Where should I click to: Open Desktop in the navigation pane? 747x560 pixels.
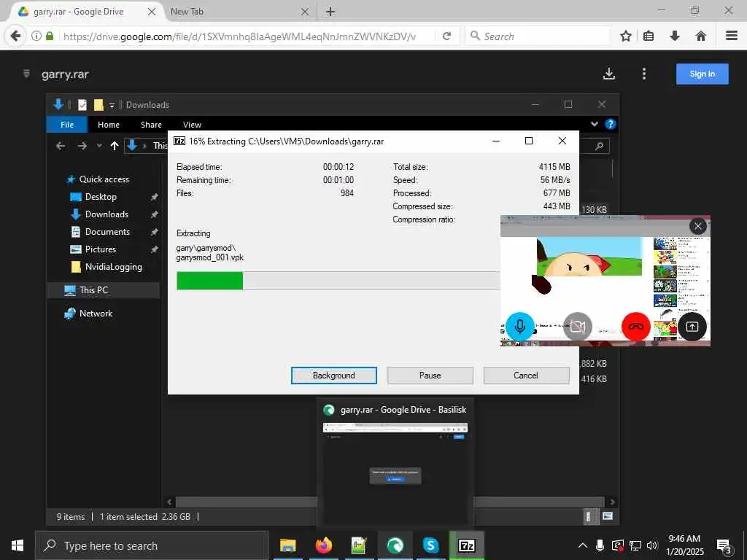(x=101, y=197)
